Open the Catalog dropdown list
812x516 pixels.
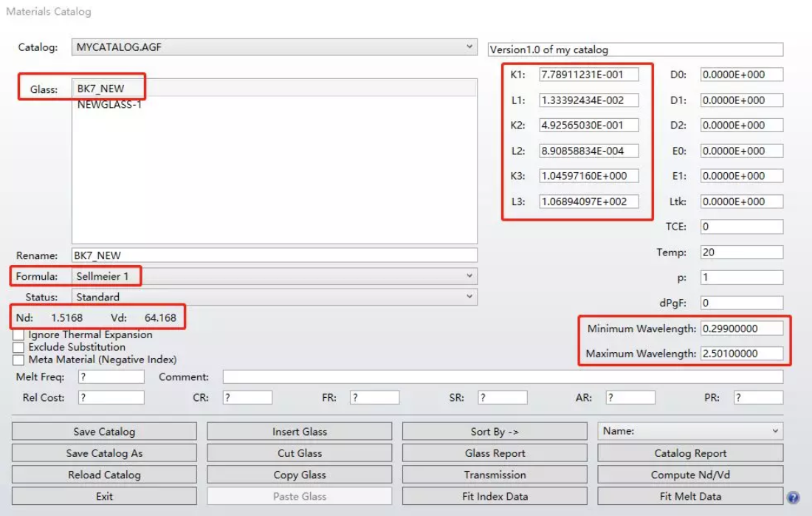coord(469,47)
